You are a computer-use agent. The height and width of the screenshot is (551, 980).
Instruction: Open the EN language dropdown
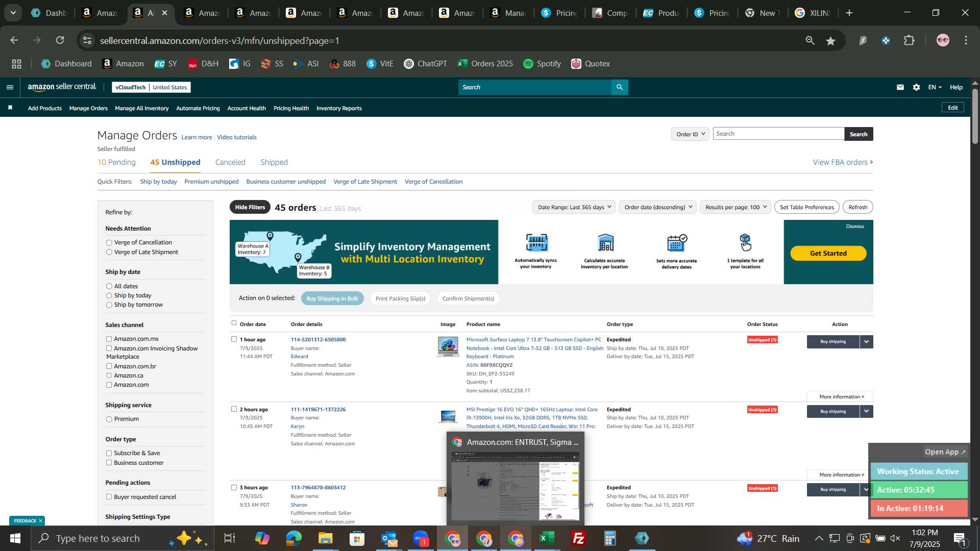click(x=935, y=87)
